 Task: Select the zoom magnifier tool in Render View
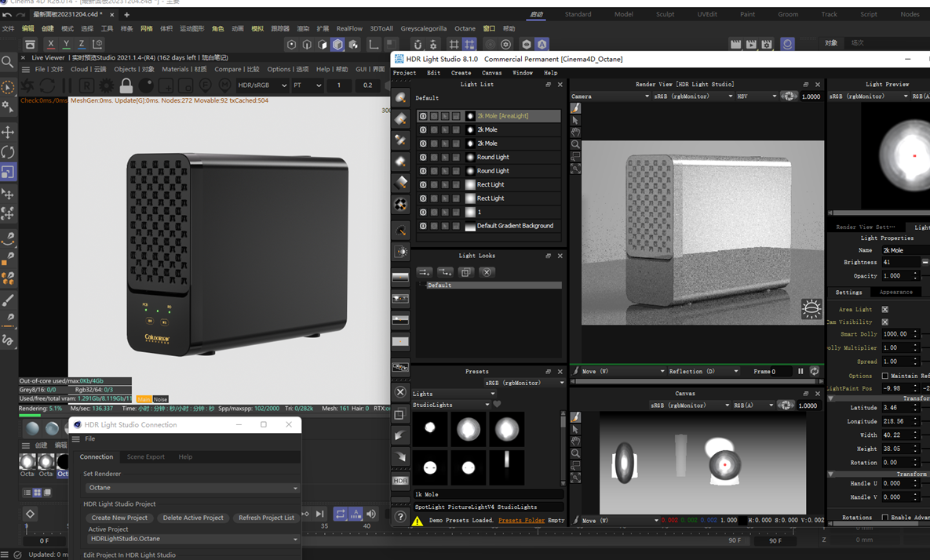pyautogui.click(x=575, y=144)
